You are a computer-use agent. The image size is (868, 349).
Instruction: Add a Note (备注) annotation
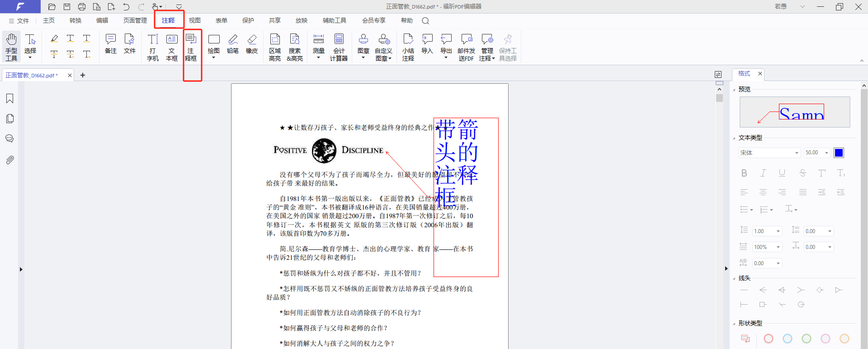pos(111,44)
